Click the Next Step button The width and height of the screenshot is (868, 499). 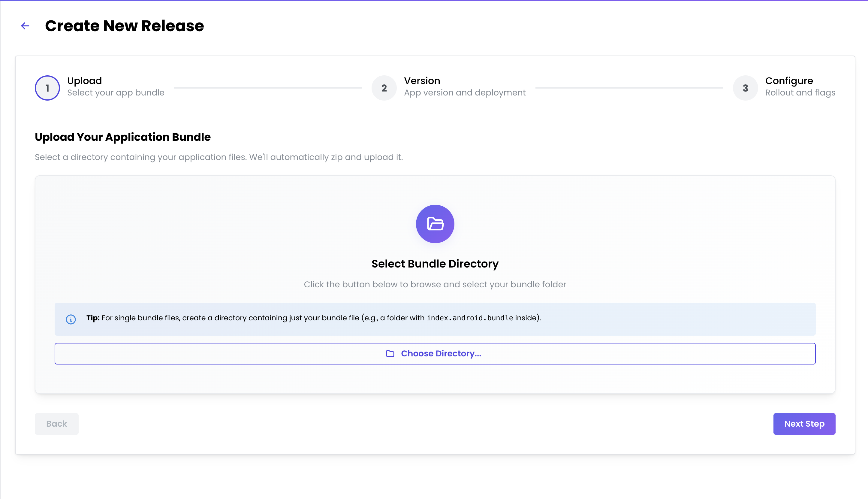[804, 424]
